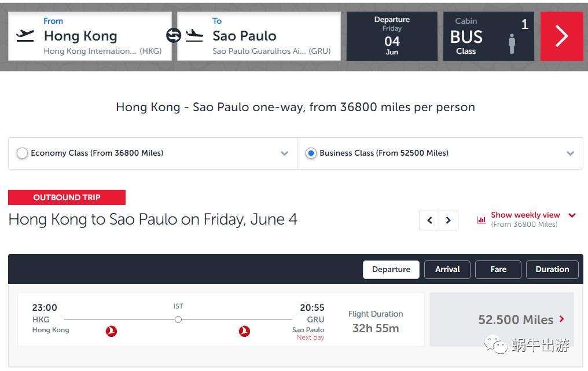The image size is (588, 371).
Task: Click the bar chart weekly view icon
Action: pos(481,220)
